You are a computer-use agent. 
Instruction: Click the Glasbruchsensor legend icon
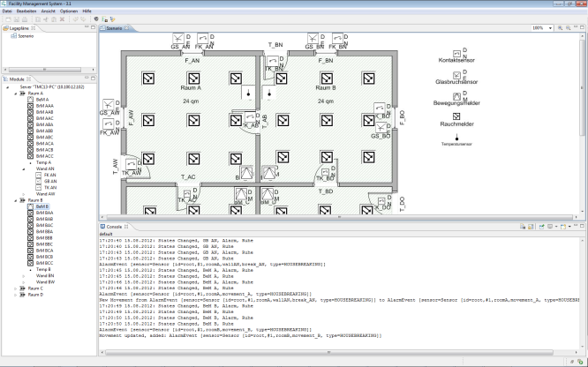pos(456,73)
